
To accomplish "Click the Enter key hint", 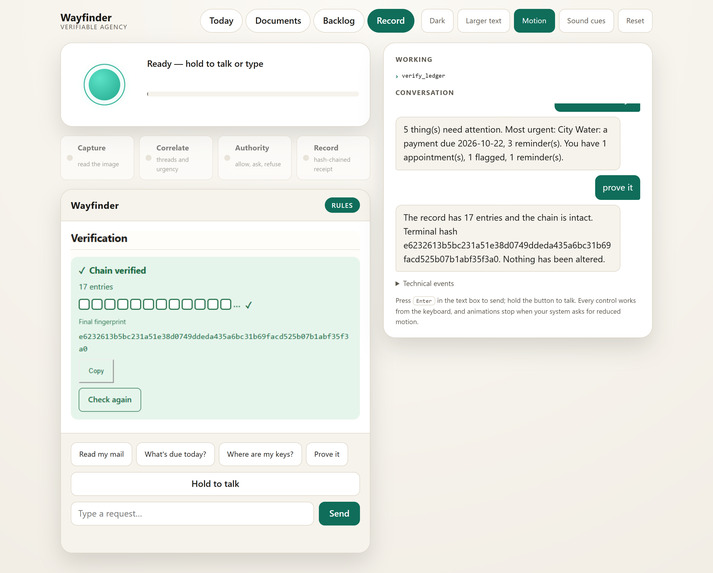I will pyautogui.click(x=424, y=301).
